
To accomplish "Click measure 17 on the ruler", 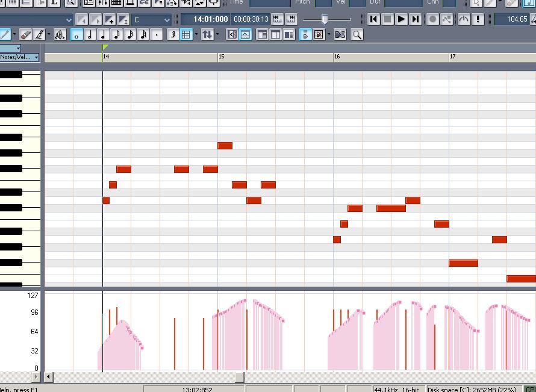I will [453, 57].
